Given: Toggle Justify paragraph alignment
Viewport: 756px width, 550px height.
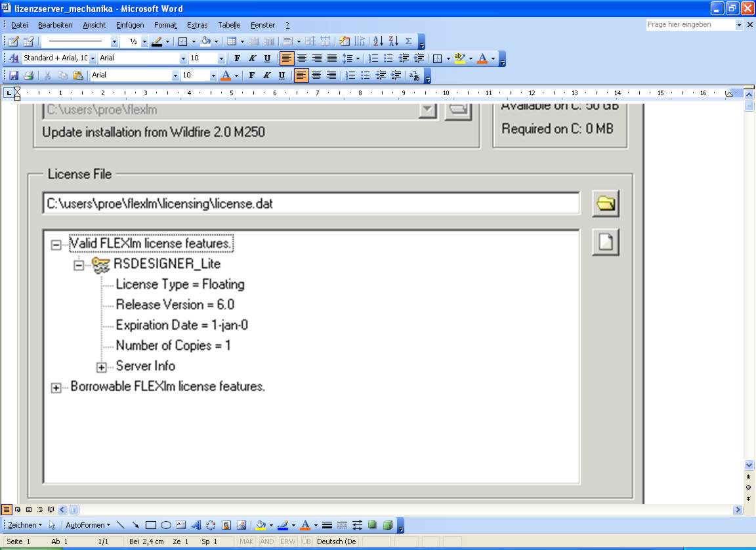Looking at the screenshot, I should [331, 58].
